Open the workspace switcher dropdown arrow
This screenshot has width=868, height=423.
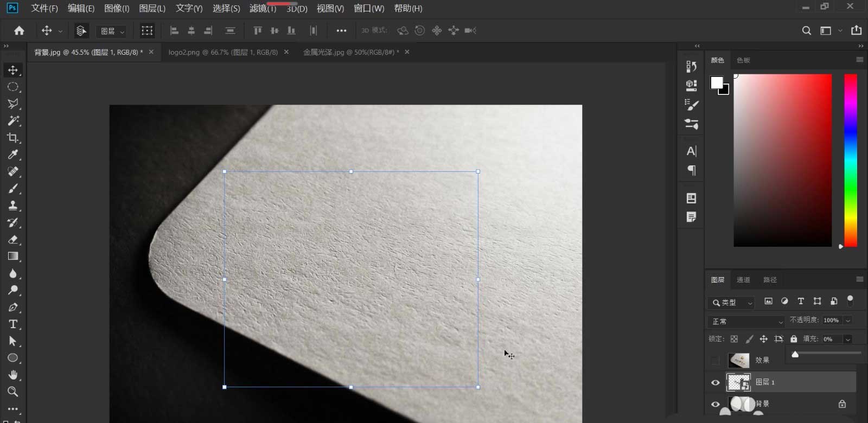[x=840, y=31]
